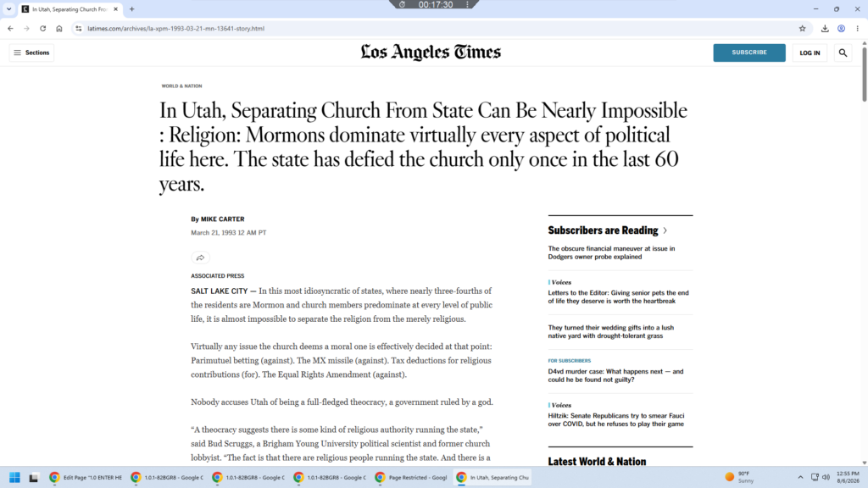The image size is (868, 488).
Task: Open a new browser tab
Action: 131,8
